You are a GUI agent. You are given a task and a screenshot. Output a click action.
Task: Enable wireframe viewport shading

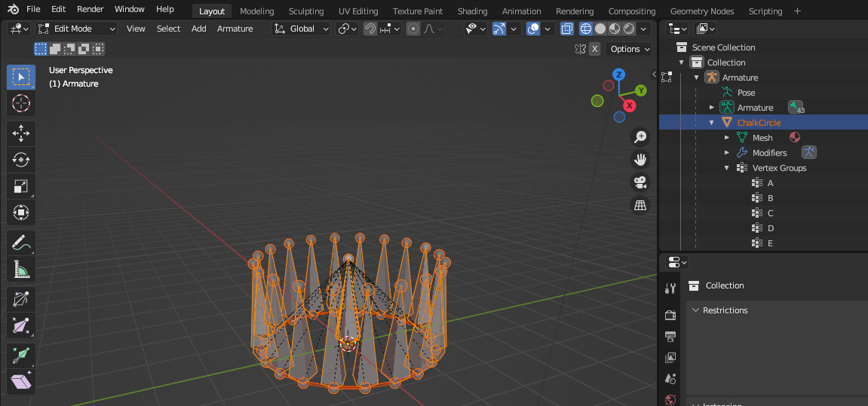[x=586, y=29]
